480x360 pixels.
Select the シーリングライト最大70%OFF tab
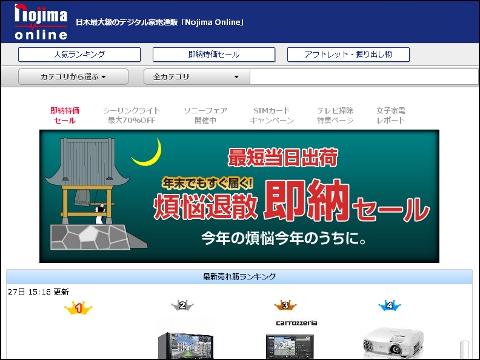click(131, 115)
